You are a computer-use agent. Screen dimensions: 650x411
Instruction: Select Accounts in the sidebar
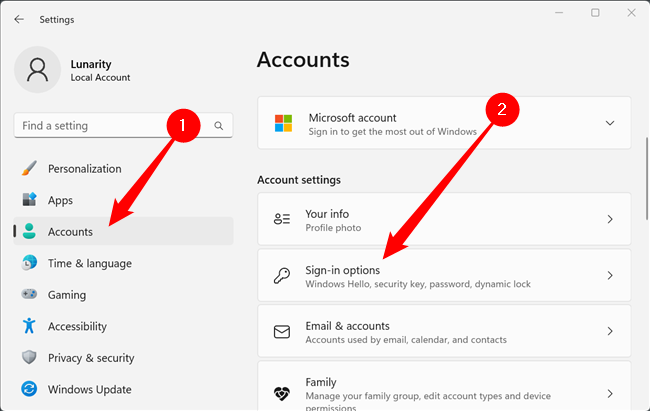(x=70, y=232)
